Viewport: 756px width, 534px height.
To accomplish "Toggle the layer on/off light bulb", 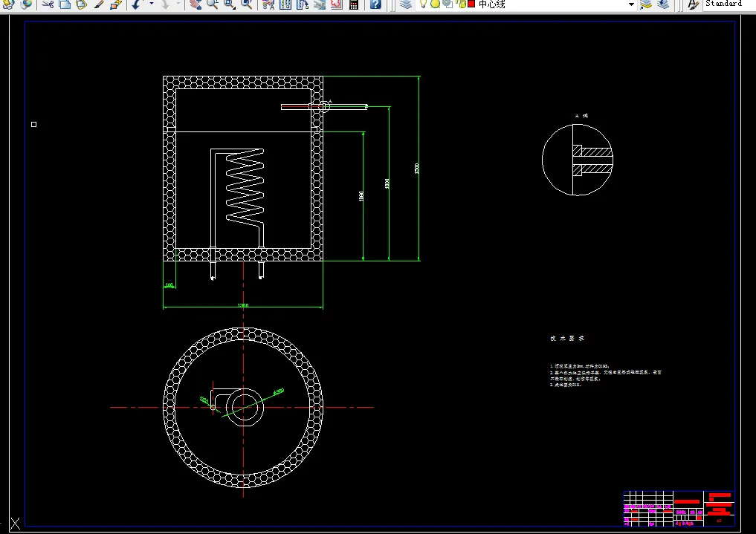I will pyautogui.click(x=423, y=4).
